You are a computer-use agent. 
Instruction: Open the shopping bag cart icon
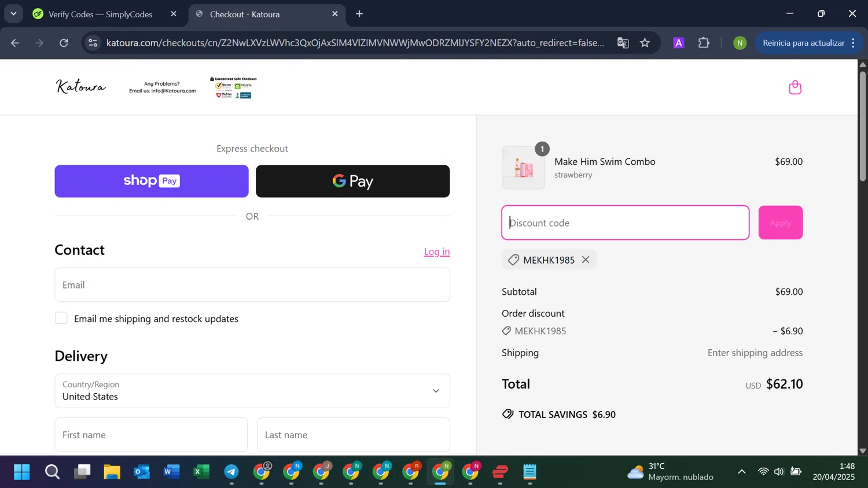point(795,87)
